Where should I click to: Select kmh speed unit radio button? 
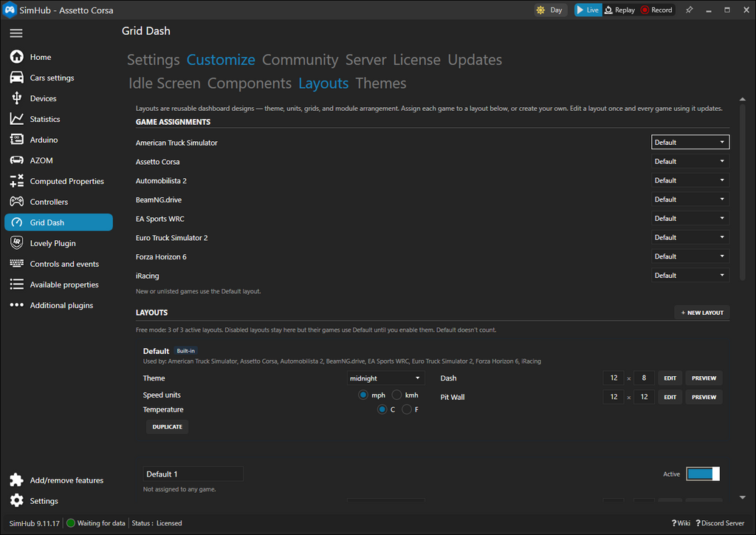[x=396, y=395]
